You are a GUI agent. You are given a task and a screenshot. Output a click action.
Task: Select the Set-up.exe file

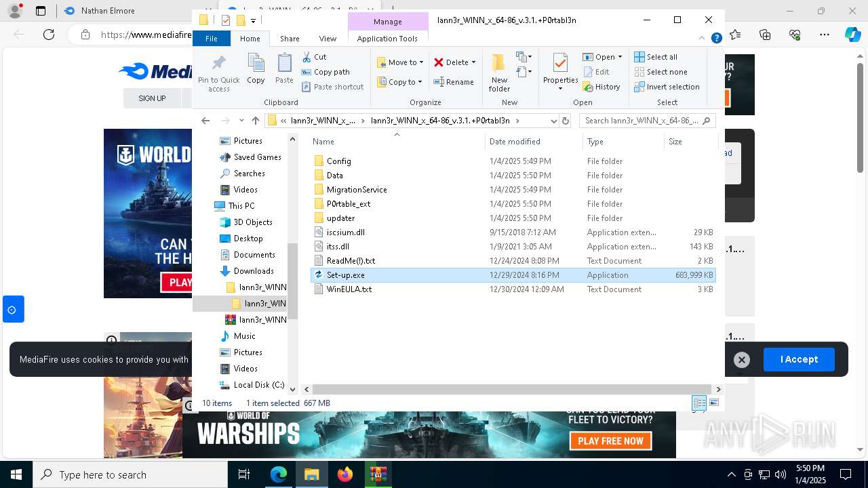pyautogui.click(x=513, y=275)
